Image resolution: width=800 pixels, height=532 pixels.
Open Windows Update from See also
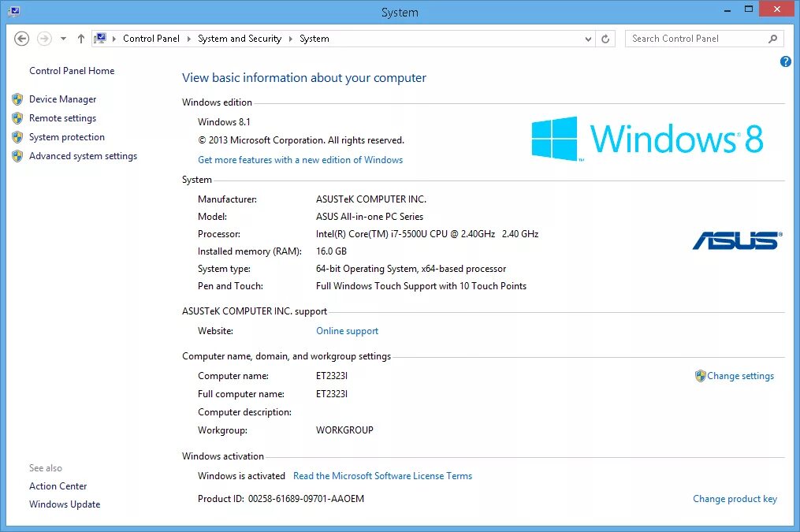(65, 504)
